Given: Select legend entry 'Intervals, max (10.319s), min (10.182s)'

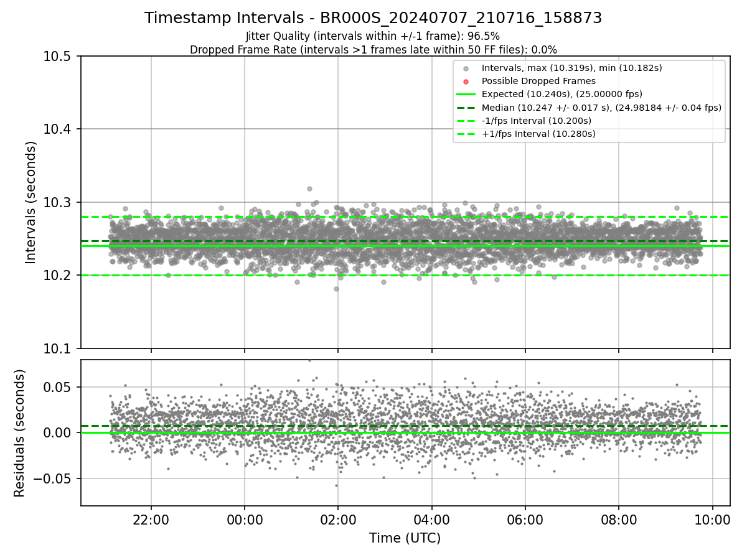Looking at the screenshot, I should coord(571,67).
